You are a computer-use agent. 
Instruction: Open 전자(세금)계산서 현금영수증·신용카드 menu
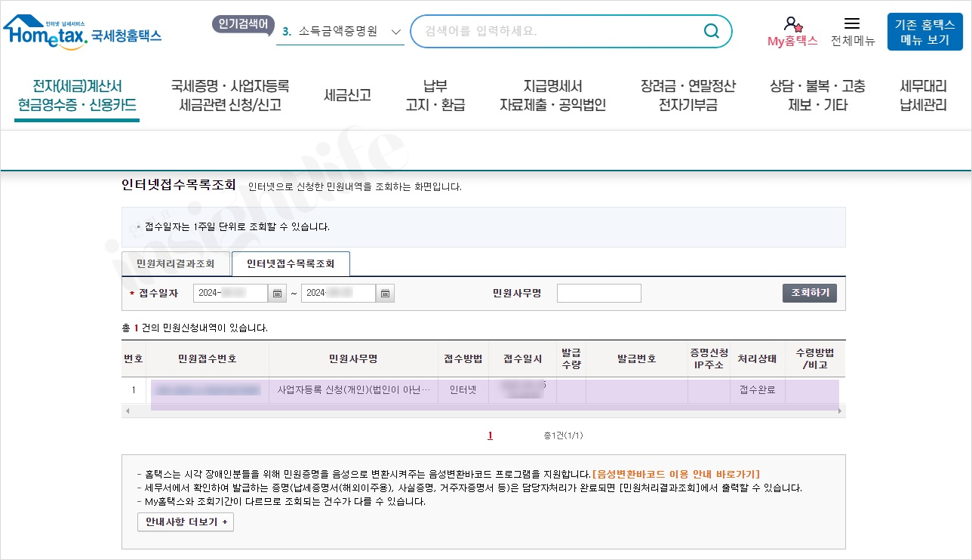[x=77, y=96]
